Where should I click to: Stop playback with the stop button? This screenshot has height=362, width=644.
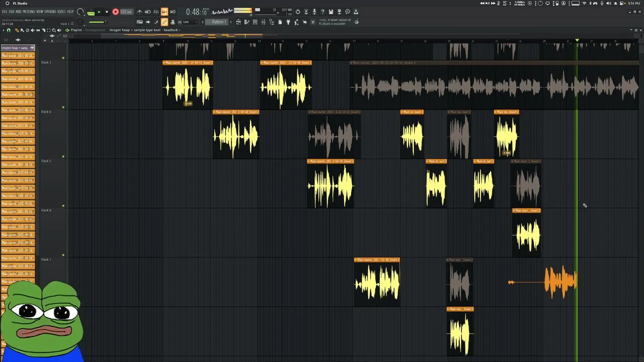(x=107, y=12)
